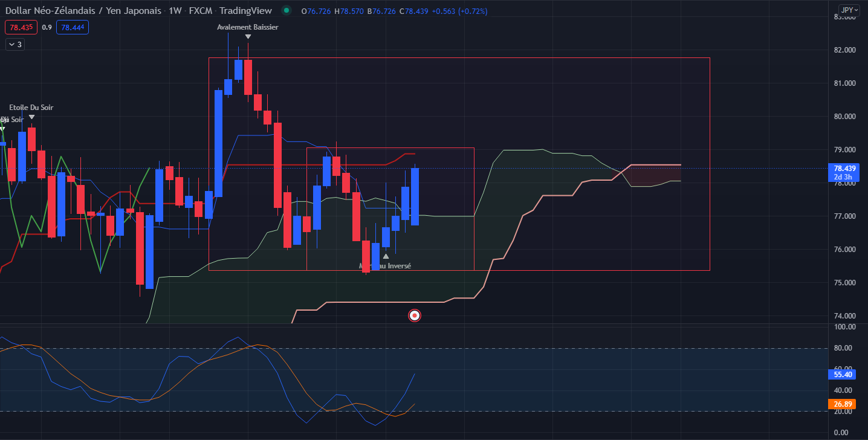The image size is (868, 440).
Task: Click the low value B76.726
Action: 381,11
